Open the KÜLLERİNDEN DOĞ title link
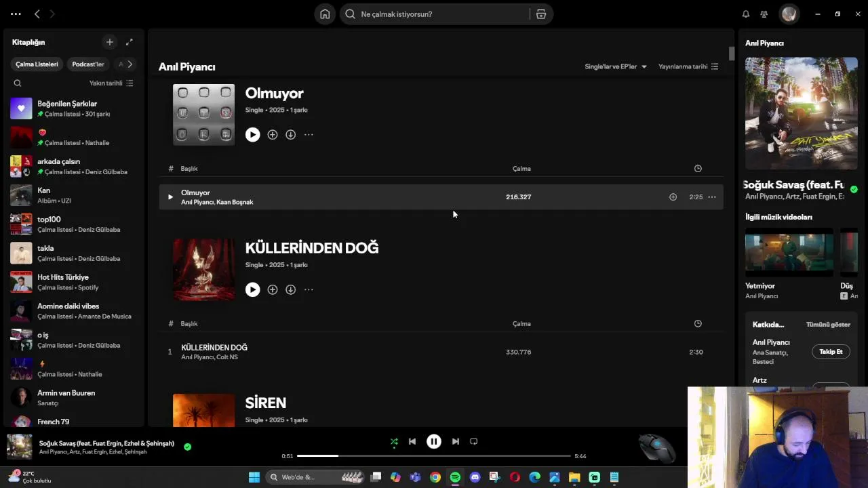 (x=312, y=248)
